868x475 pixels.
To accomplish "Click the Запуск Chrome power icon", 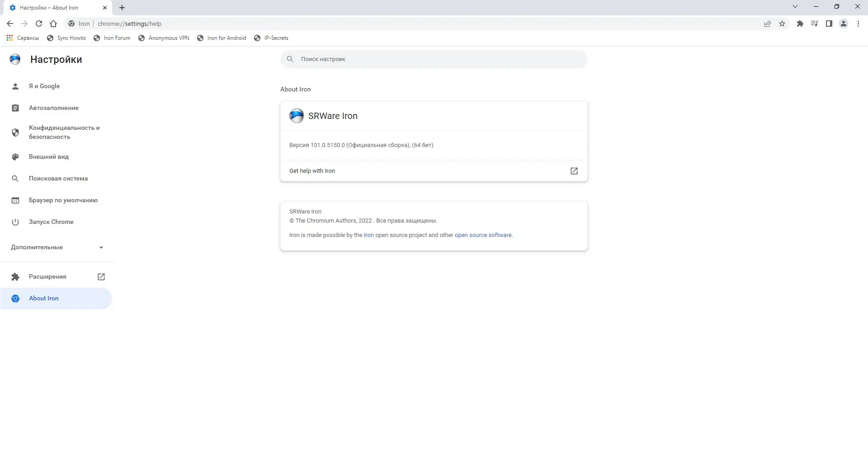I will pyautogui.click(x=15, y=222).
